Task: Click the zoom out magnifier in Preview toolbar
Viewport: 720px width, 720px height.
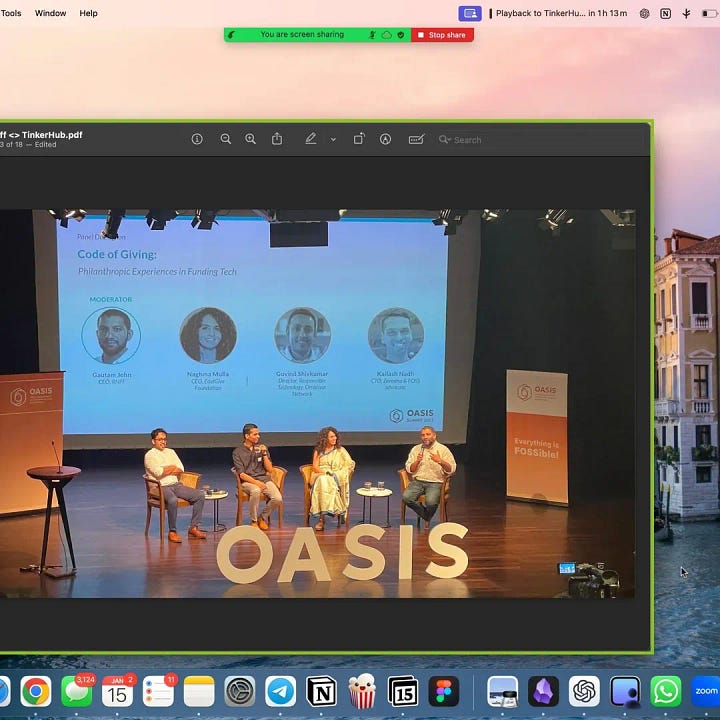Action: tap(225, 139)
